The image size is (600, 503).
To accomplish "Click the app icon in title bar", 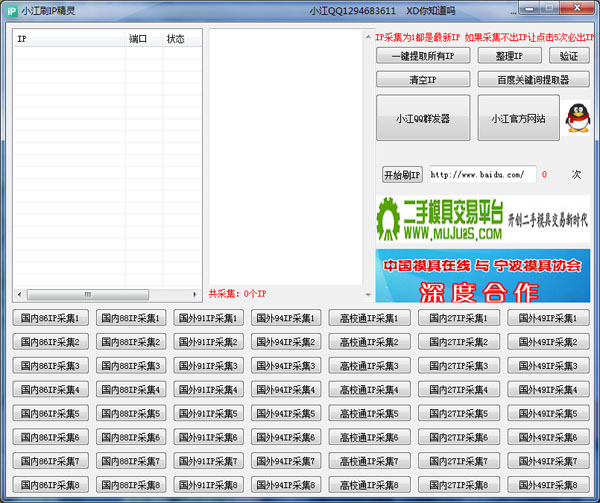I will (x=12, y=11).
